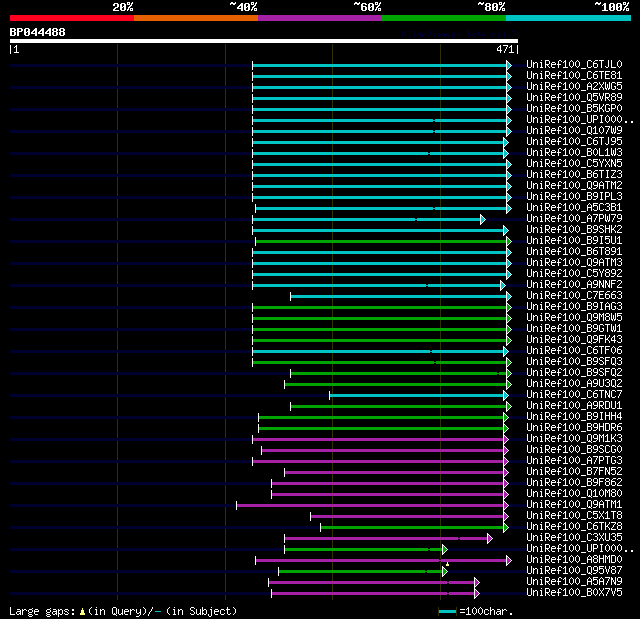Select the UniRef100_Q95V87 label
Screen dimensions: 640x619
574,571
